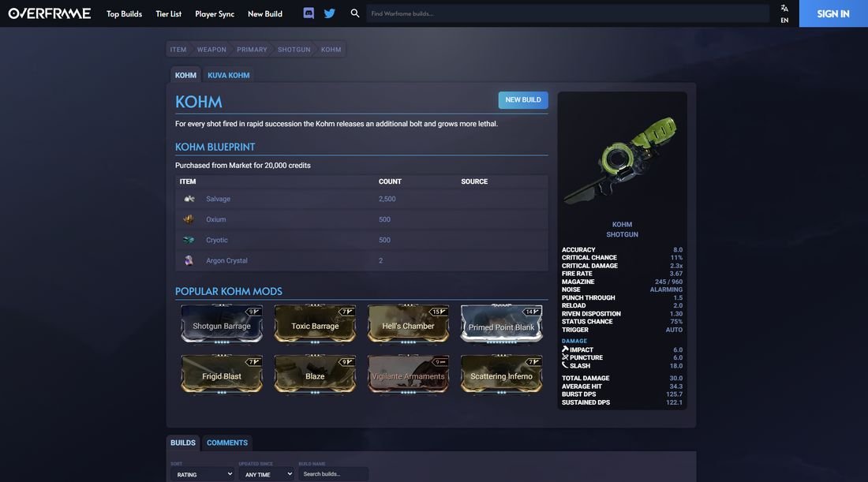Go to Item breadcrumb
868x482 pixels.
(x=178, y=49)
